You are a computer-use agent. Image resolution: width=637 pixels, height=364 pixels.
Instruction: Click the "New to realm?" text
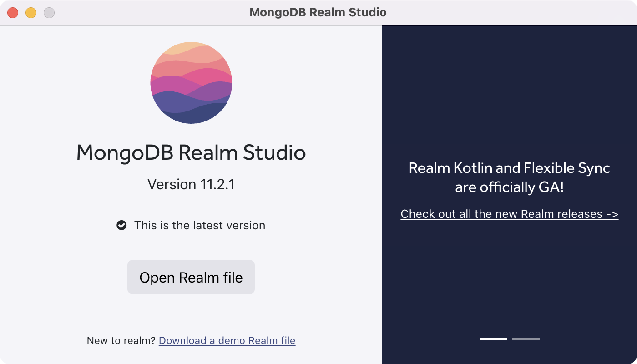121,340
